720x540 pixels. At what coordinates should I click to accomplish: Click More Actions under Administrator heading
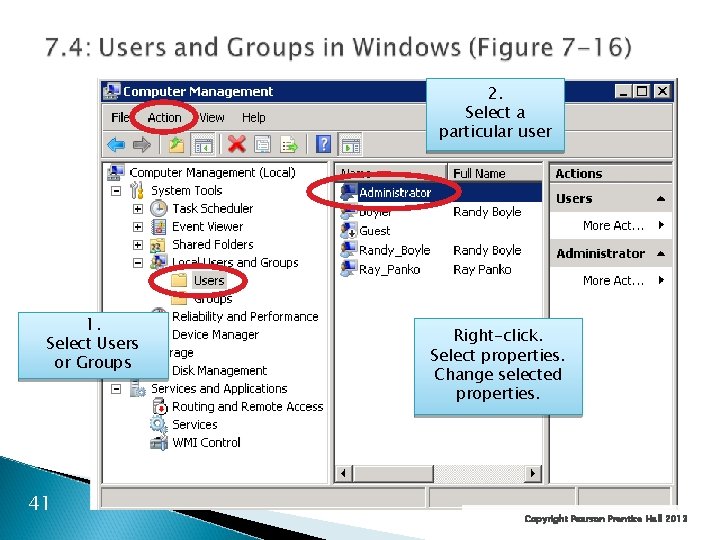(x=613, y=280)
